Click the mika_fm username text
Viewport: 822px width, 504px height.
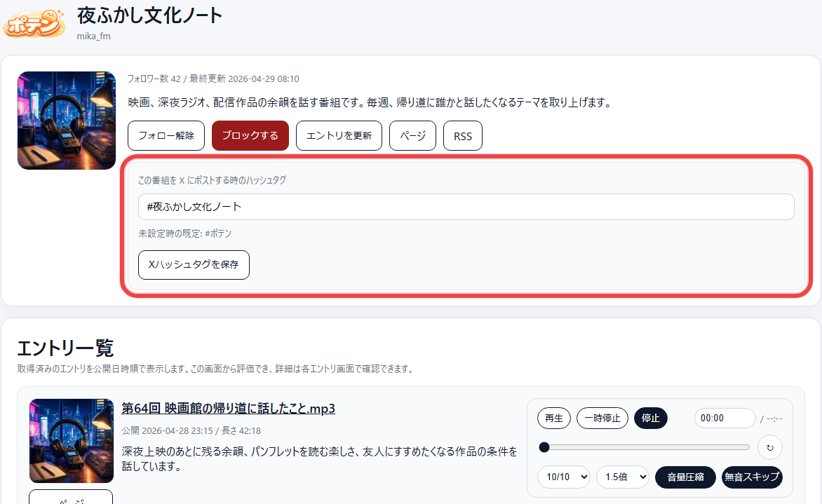tap(94, 36)
